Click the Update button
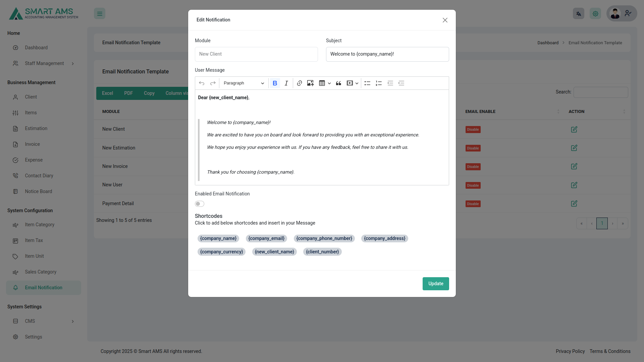The width and height of the screenshot is (644, 362). tap(435, 284)
